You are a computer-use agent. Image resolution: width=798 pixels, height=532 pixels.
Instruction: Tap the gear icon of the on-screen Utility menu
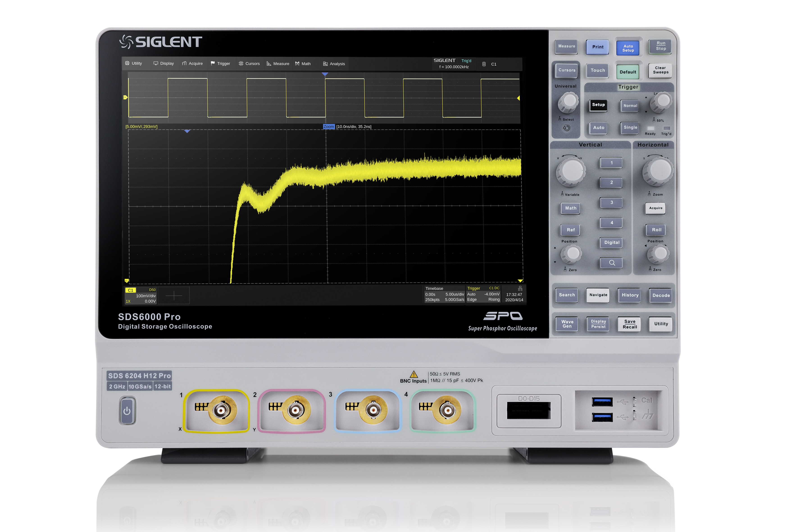pyautogui.click(x=127, y=64)
